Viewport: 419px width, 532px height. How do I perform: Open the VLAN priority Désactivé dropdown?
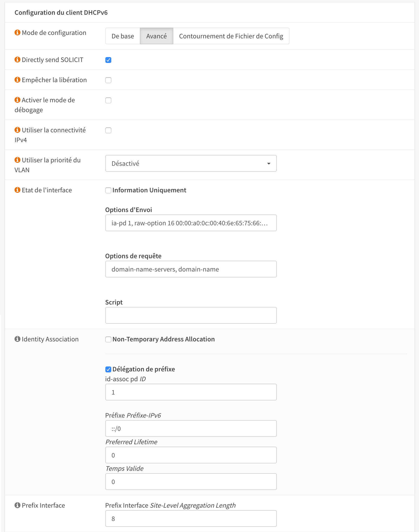pos(191,163)
